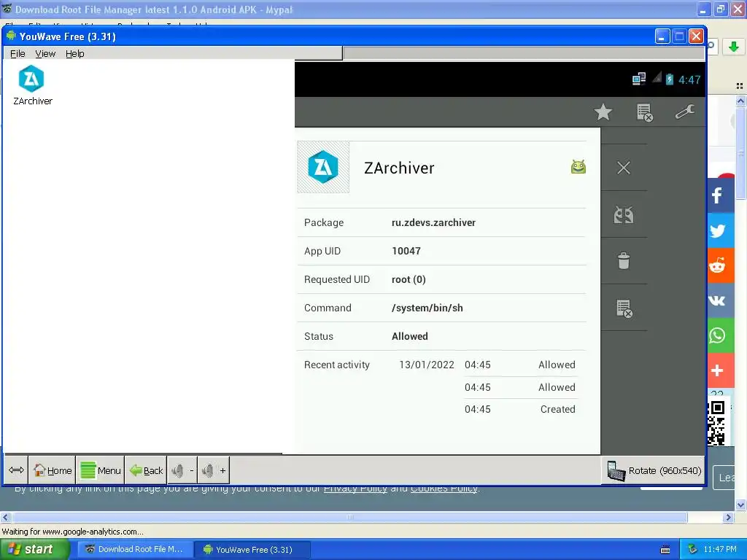The height and width of the screenshot is (560, 747).
Task: Click the masks icon to toggle access policy
Action: coord(624,215)
